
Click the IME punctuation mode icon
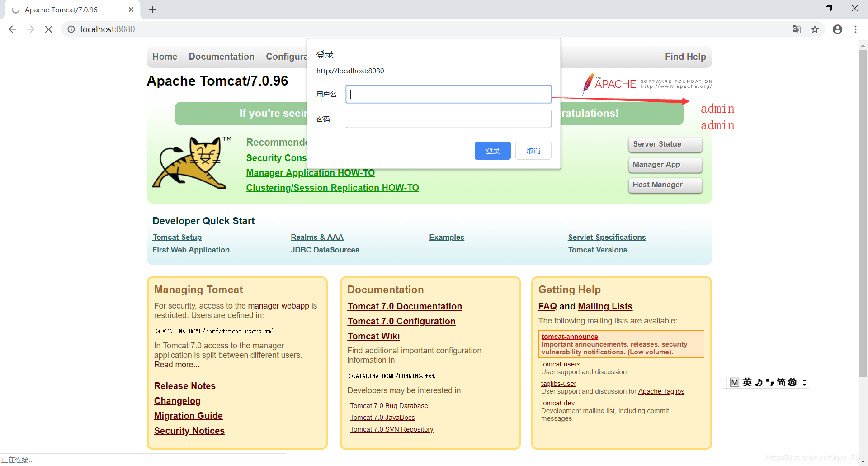[x=770, y=383]
